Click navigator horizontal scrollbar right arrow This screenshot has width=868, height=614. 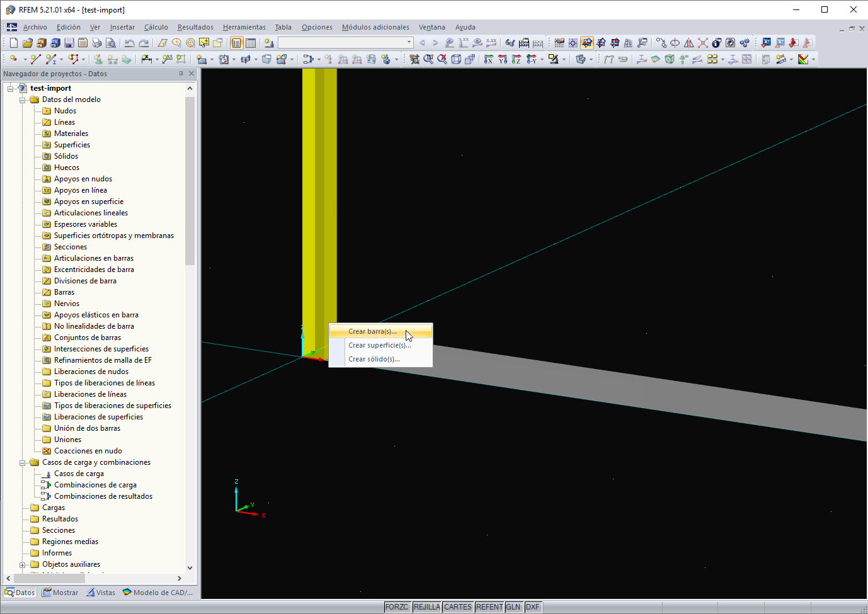[180, 578]
